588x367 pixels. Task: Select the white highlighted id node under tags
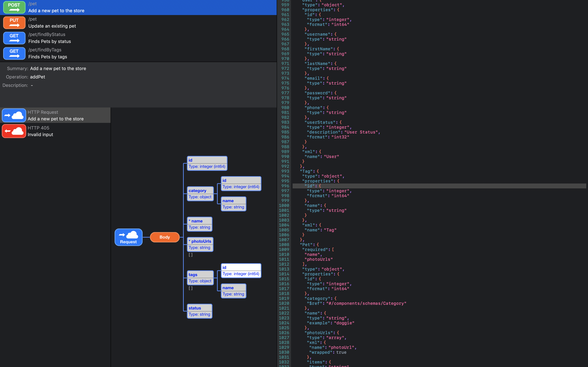[241, 270]
